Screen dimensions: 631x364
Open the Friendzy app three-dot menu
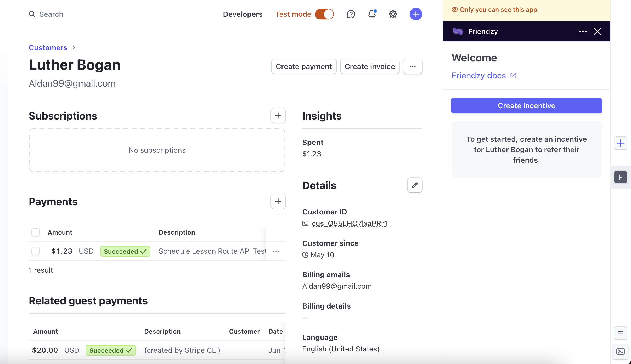tap(583, 31)
